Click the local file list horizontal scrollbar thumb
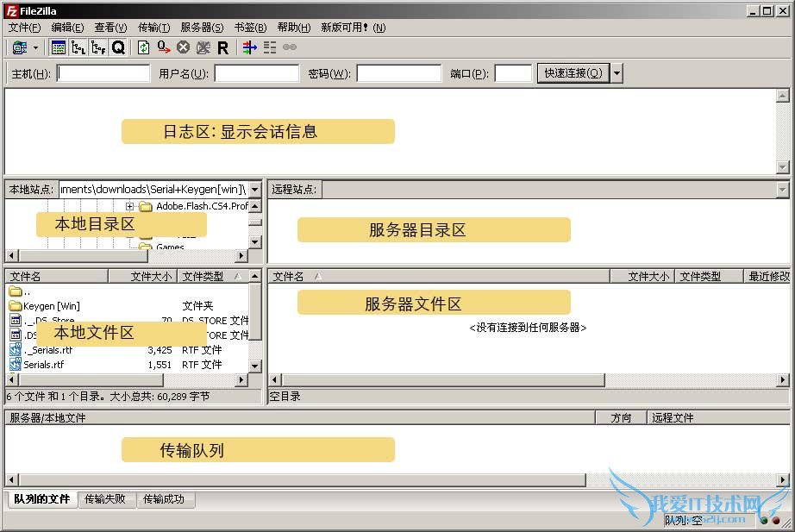Screen dimensions: 795x532 (x=91, y=380)
